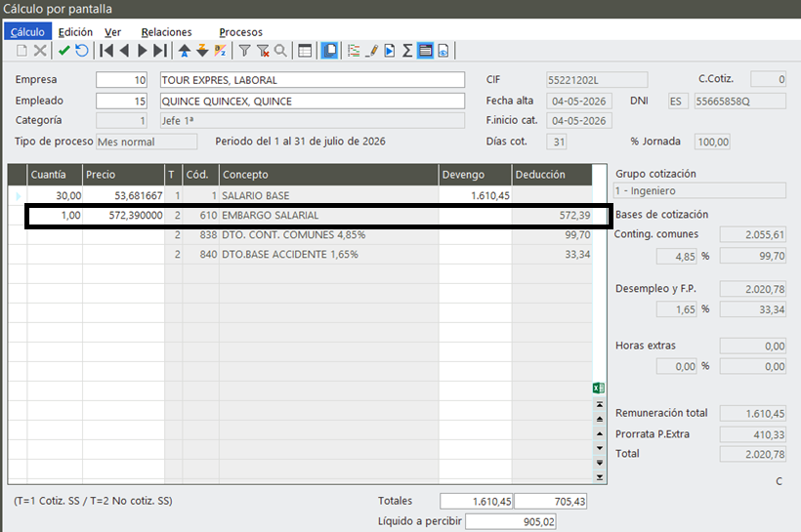This screenshot has width=801, height=532.
Task: Open the Ver menu
Action: point(112,31)
